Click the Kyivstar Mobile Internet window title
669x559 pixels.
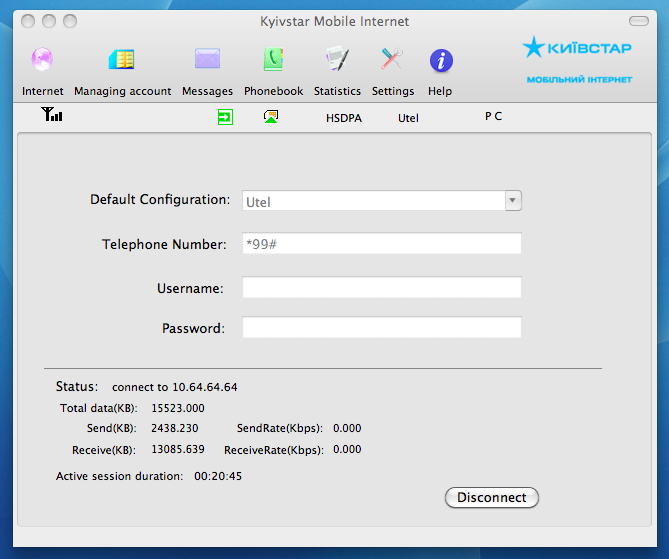pyautogui.click(x=334, y=21)
